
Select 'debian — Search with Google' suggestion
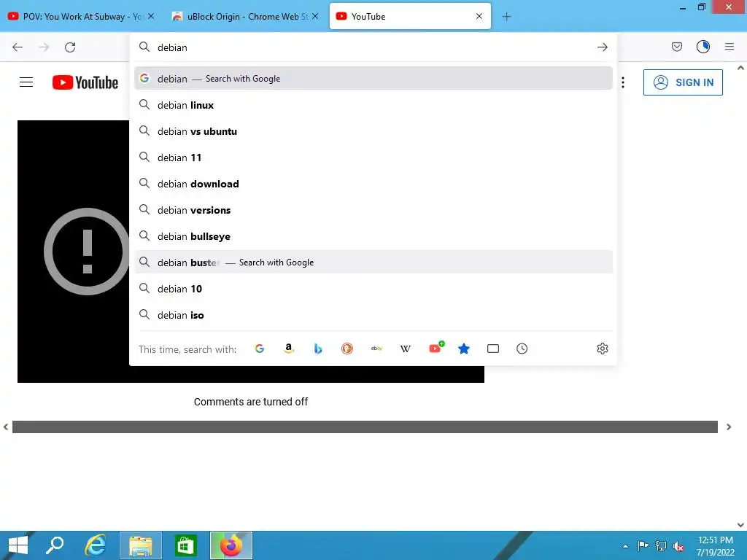pyautogui.click(x=373, y=79)
